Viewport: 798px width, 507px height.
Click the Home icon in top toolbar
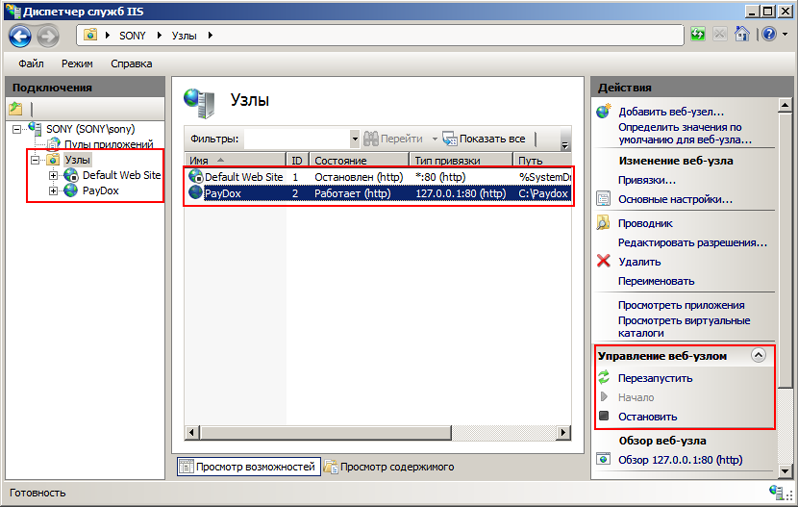(741, 35)
